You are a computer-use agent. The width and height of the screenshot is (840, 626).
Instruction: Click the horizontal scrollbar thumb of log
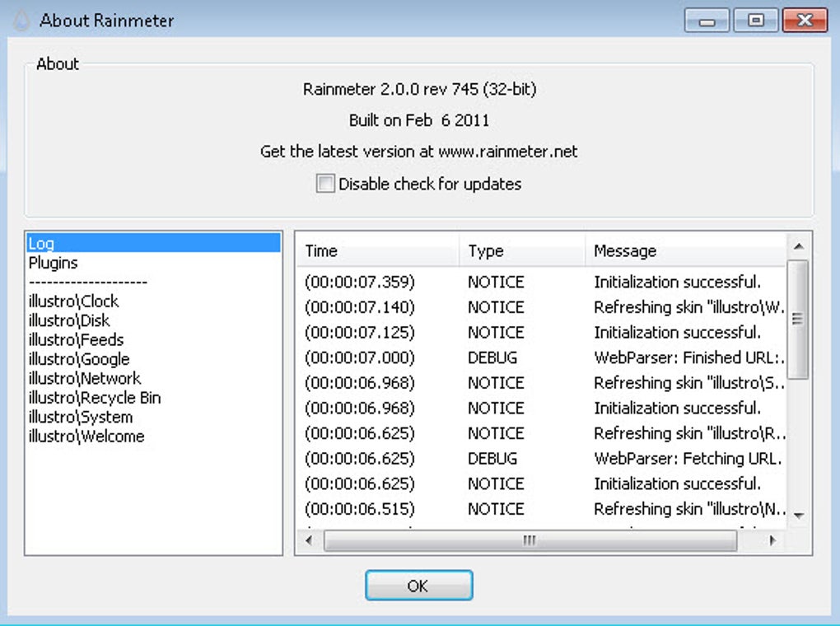pyautogui.click(x=530, y=540)
